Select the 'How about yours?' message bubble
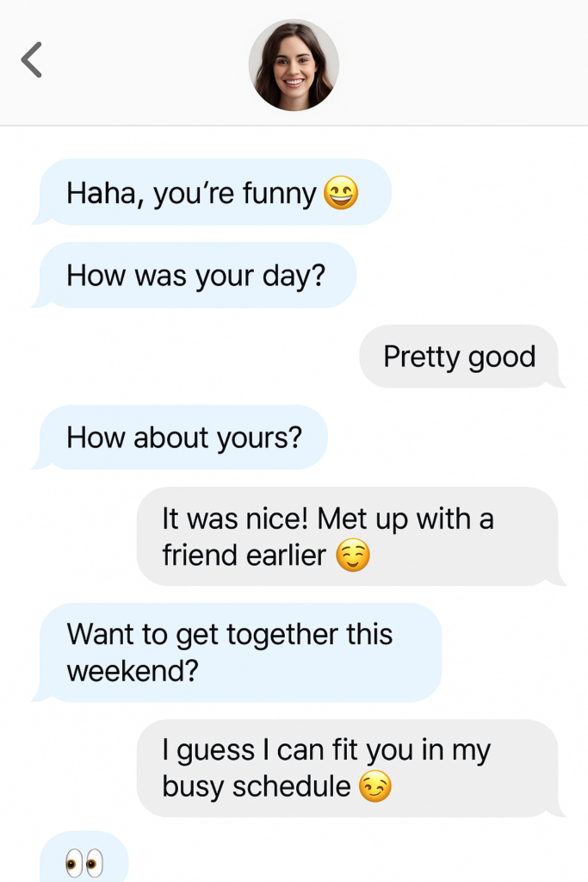This screenshot has width=588, height=882. pos(180,437)
